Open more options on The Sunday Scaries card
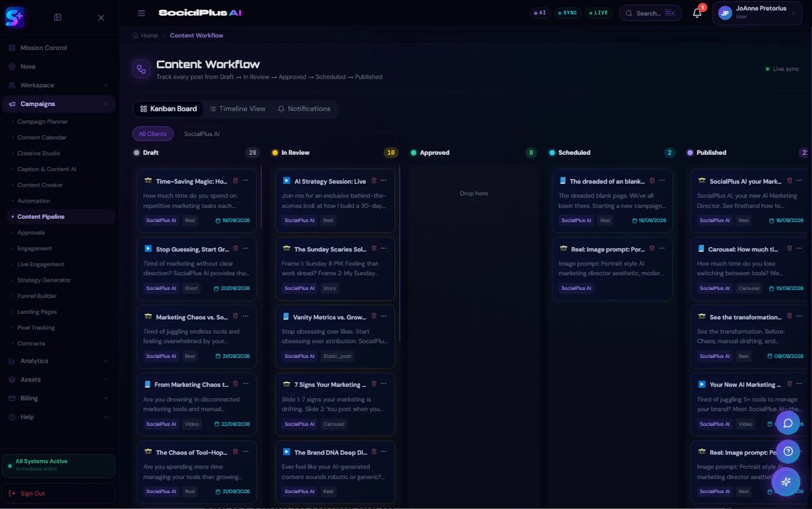Viewport: 812px width, 509px height. pos(384,249)
